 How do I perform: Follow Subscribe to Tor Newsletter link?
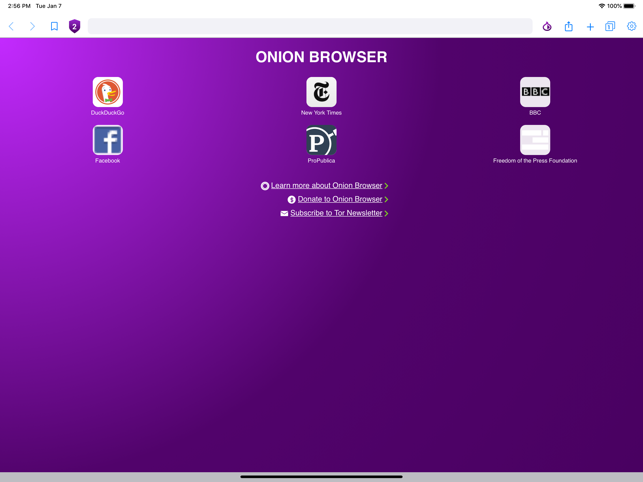(336, 213)
